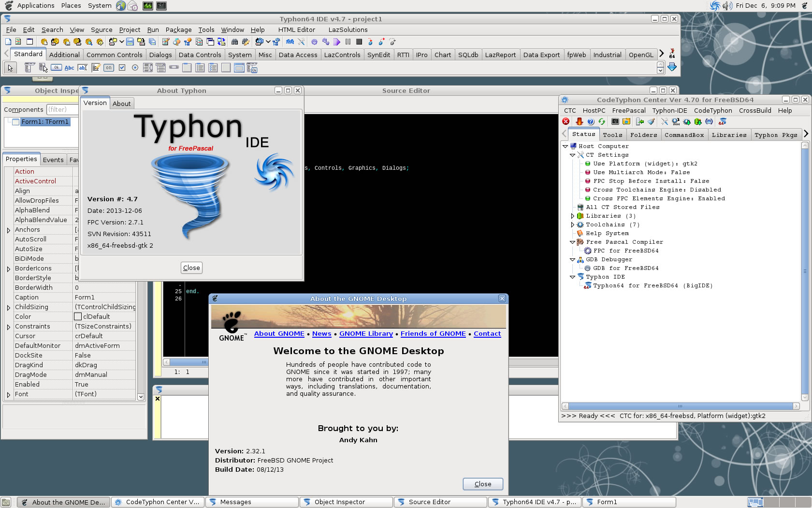Select the TScrollBar palette component
This screenshot has width=812, height=508.
[174, 68]
